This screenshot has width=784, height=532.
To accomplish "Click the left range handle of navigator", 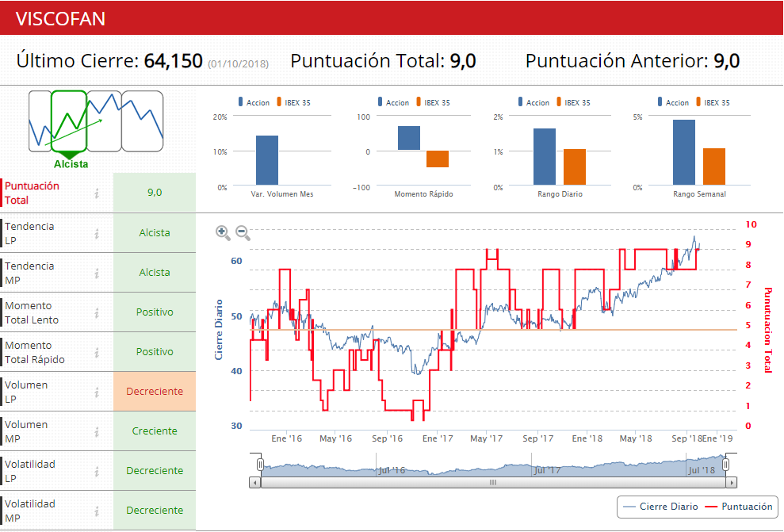I will pyautogui.click(x=260, y=465).
